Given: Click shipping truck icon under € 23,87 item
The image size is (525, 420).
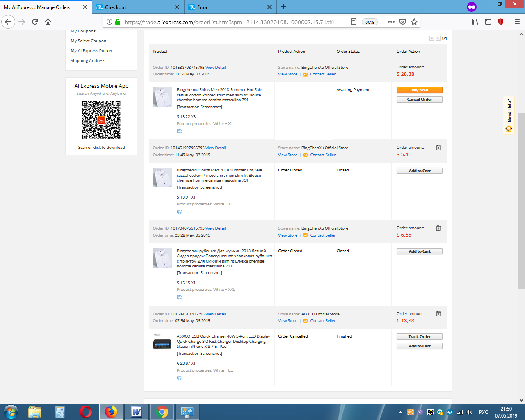Looking at the screenshot, I should [x=179, y=378].
